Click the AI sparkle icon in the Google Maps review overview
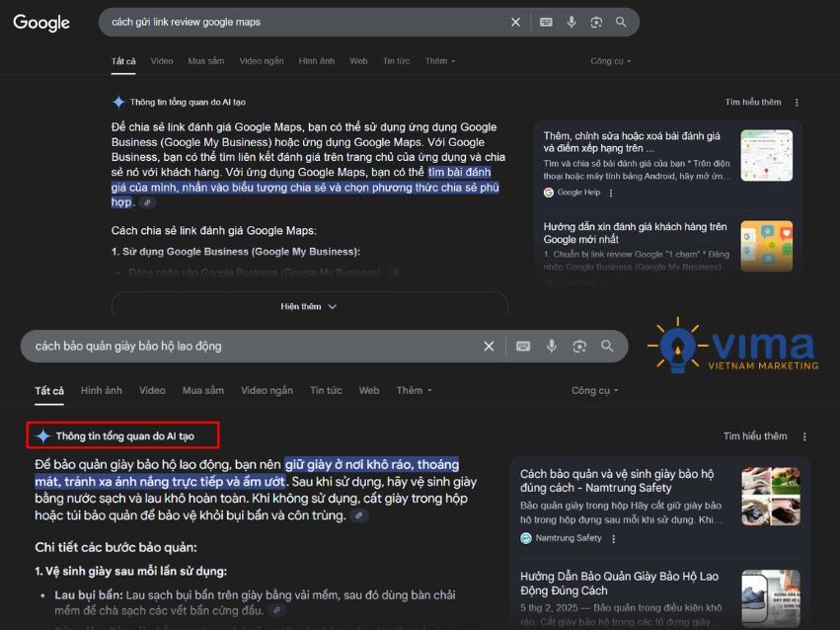Screen dimensions: 840x630 [118, 102]
